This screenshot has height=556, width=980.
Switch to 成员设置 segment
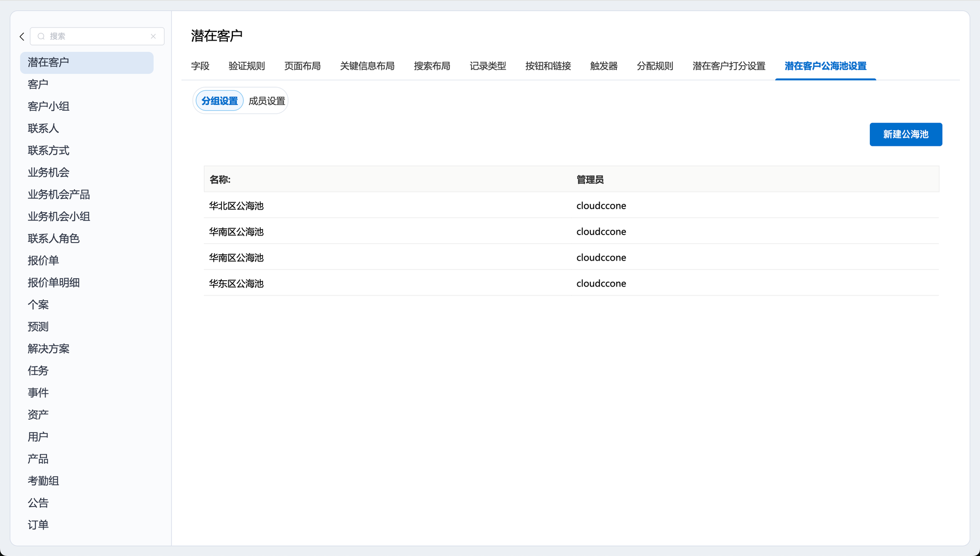pyautogui.click(x=267, y=101)
